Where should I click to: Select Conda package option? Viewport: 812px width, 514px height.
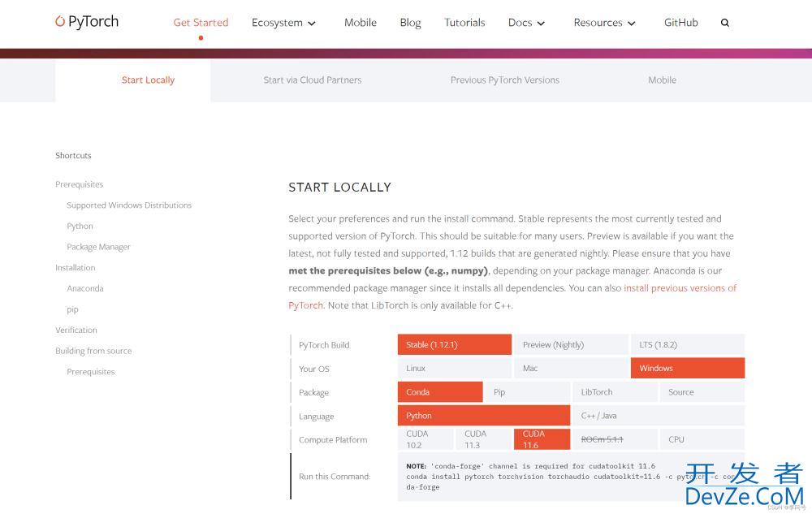[x=440, y=392]
